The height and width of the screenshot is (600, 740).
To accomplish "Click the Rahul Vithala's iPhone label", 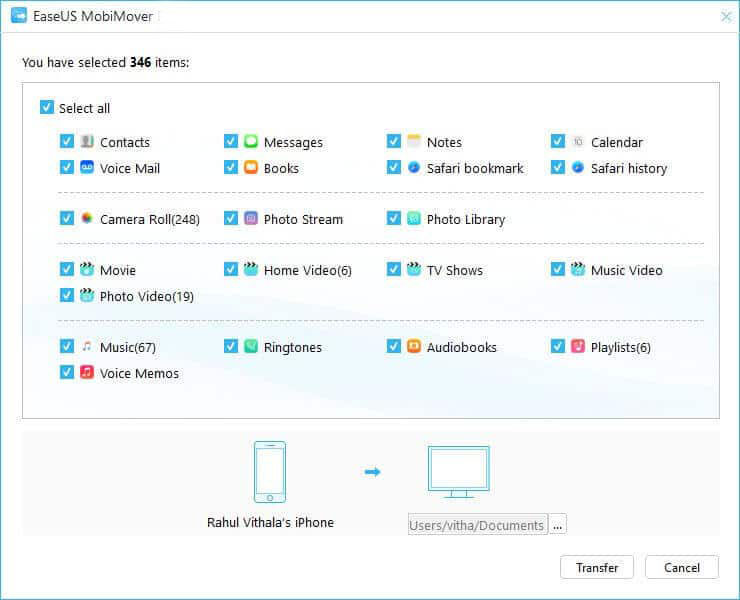I will (270, 523).
